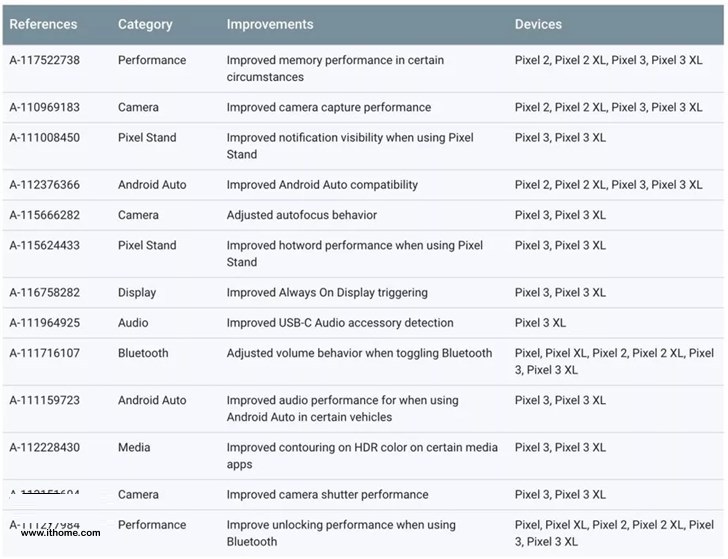The height and width of the screenshot is (559, 728).
Task: Click reference A-112228430
Action: [45, 447]
